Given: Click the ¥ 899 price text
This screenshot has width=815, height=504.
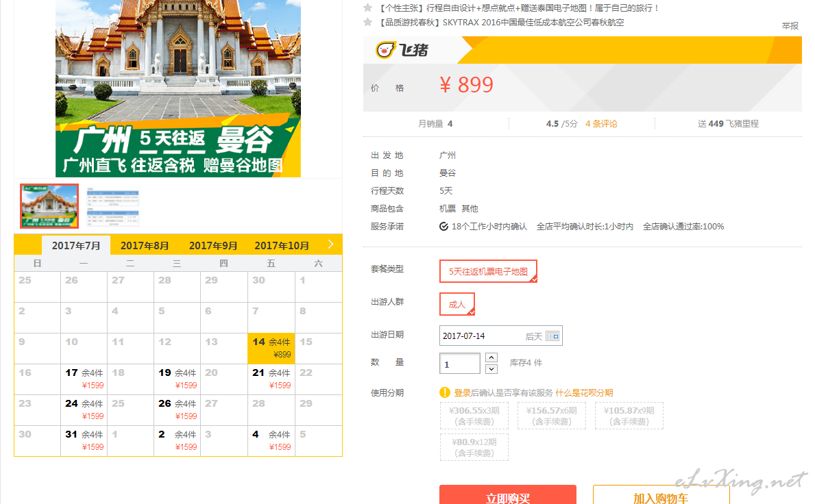Looking at the screenshot, I should pyautogui.click(x=466, y=85).
